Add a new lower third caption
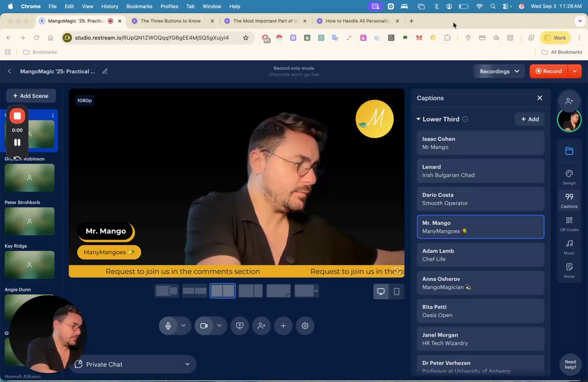 pos(530,119)
